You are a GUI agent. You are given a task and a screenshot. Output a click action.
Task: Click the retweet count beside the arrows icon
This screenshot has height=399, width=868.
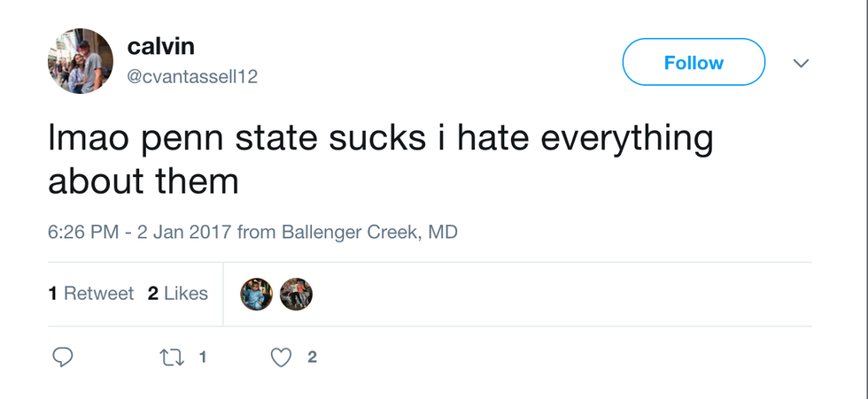(203, 357)
